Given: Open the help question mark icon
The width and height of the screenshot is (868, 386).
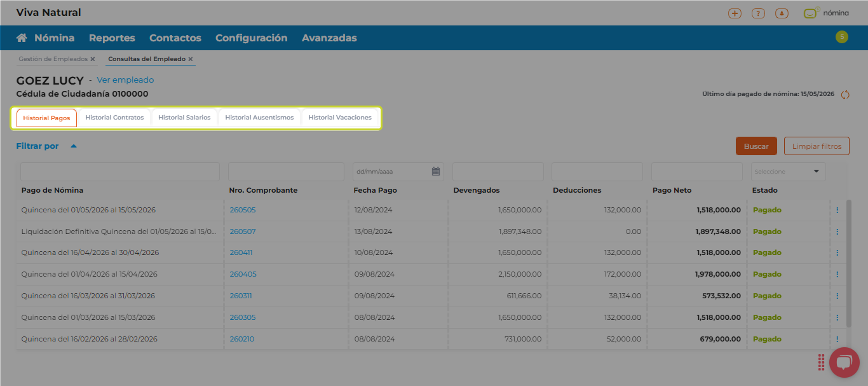Looking at the screenshot, I should click(758, 13).
